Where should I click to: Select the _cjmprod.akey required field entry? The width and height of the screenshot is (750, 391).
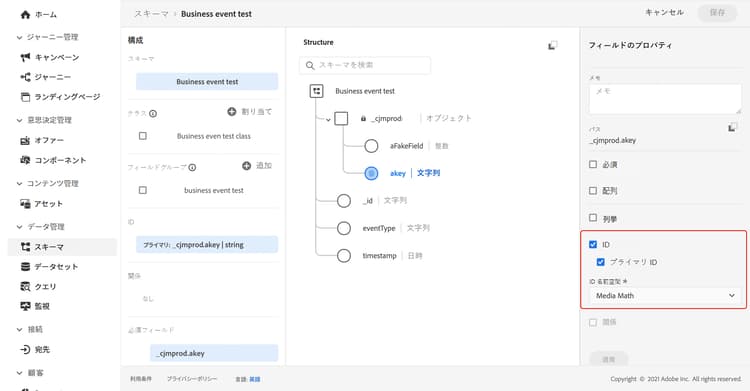(214, 353)
